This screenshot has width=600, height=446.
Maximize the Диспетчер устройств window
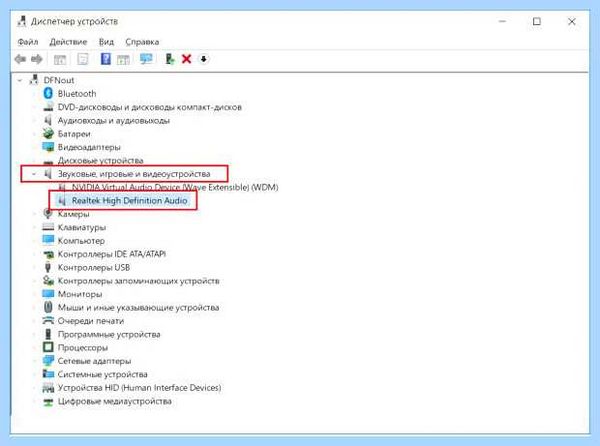537,21
